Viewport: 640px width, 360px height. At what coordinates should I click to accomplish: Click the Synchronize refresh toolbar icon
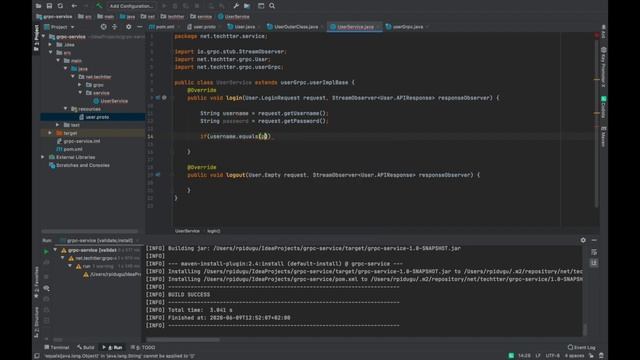tap(60, 6)
